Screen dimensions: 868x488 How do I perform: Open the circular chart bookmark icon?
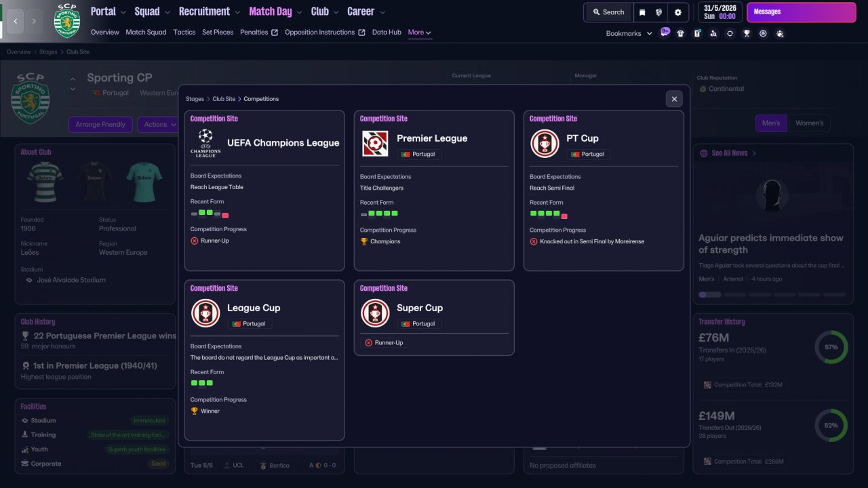(763, 33)
